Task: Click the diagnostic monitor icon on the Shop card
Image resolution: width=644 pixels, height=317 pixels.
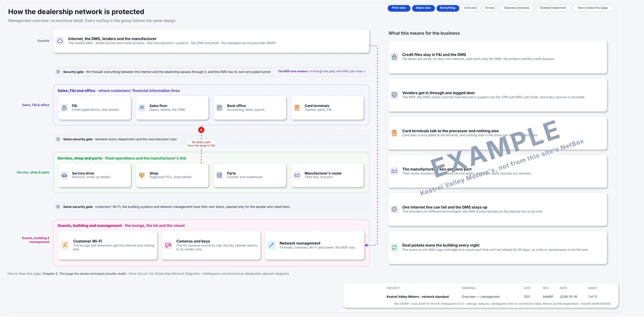Action: click(142, 175)
